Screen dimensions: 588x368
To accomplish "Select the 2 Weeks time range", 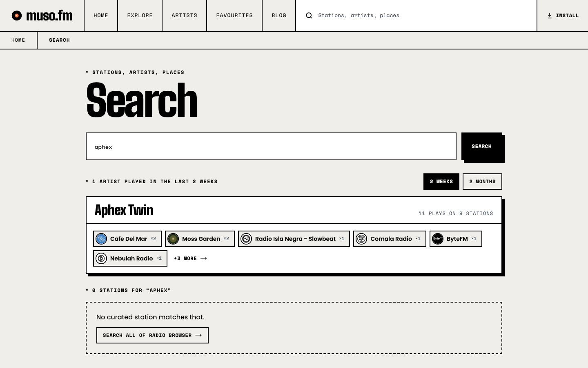I will point(441,182).
